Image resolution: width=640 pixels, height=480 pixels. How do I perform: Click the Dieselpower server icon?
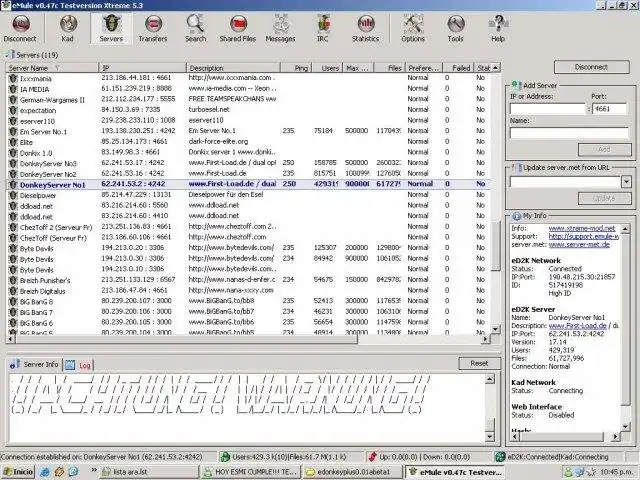pos(13,195)
